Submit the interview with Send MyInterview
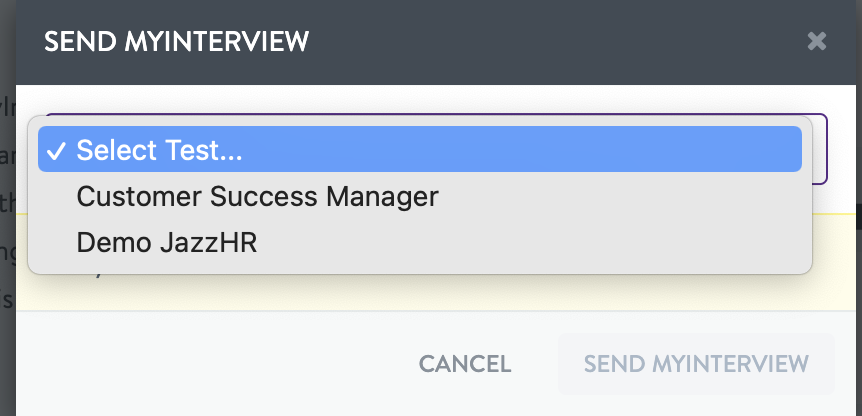 point(696,364)
